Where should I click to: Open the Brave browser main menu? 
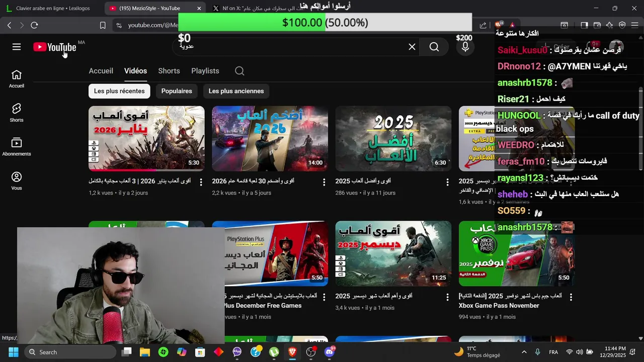coord(635,25)
